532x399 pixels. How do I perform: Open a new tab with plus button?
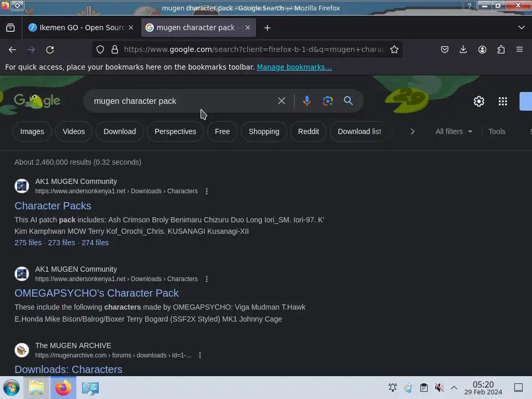click(x=268, y=28)
